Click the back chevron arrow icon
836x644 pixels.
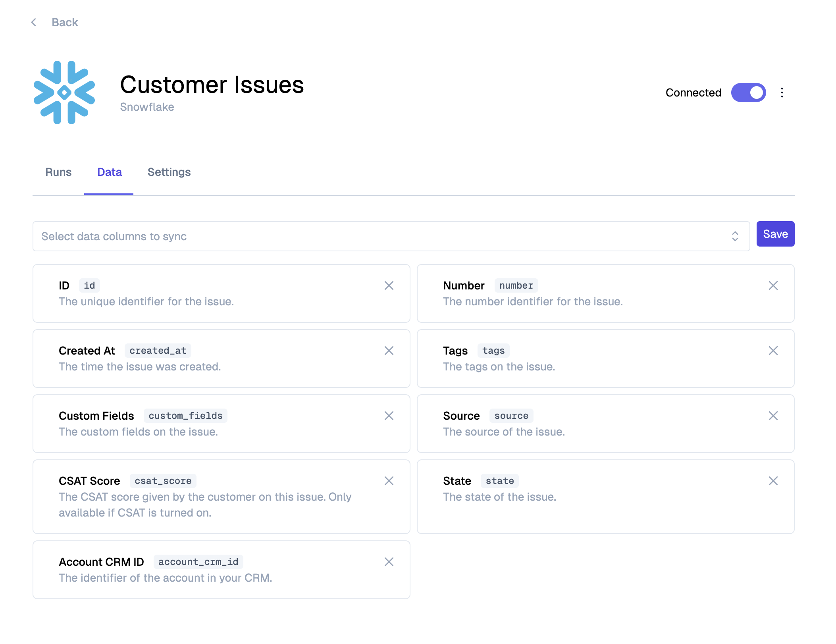34,22
